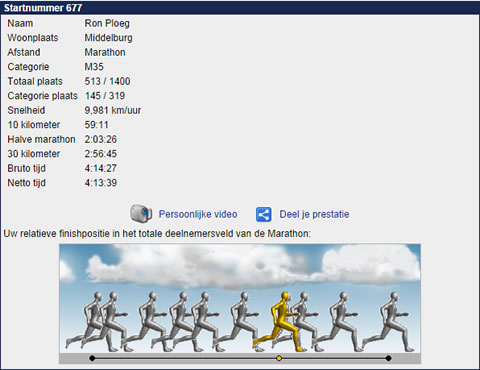Click the yellow marker on the position line
The width and height of the screenshot is (480, 370).
279,358
